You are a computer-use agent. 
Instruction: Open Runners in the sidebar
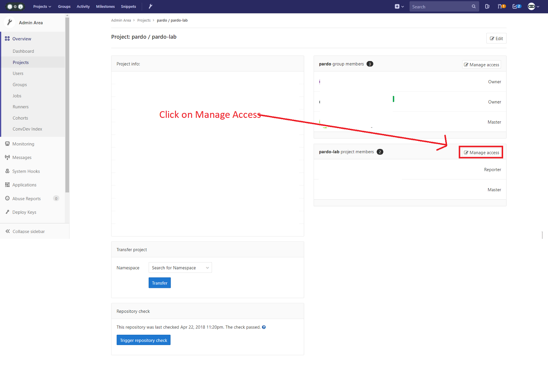[x=21, y=107]
